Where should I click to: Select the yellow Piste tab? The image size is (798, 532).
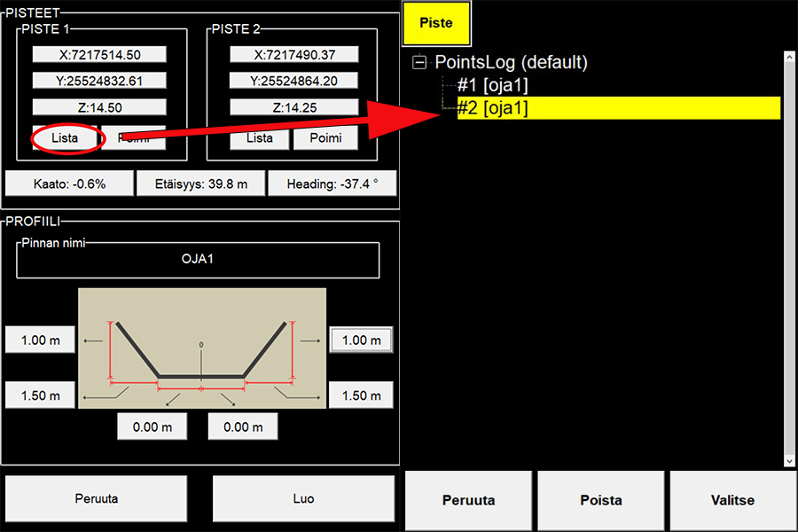coord(435,23)
